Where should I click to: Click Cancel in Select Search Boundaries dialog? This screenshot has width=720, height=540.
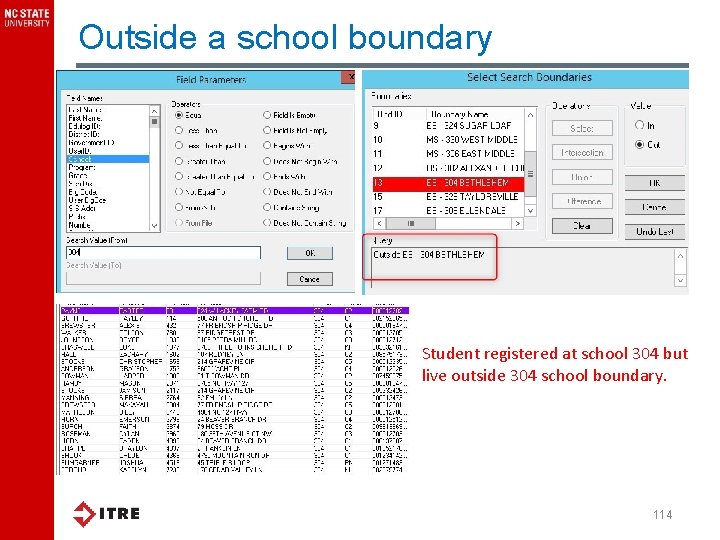(655, 207)
